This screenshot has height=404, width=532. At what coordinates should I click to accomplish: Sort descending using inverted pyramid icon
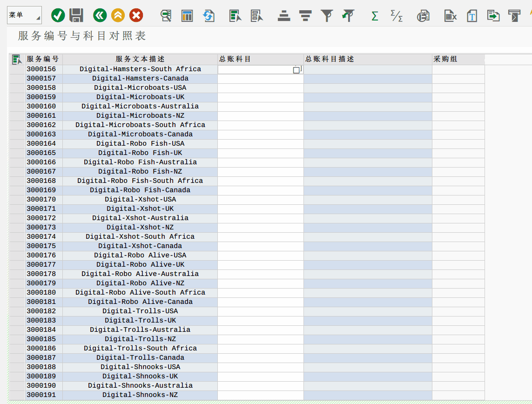pos(305,16)
